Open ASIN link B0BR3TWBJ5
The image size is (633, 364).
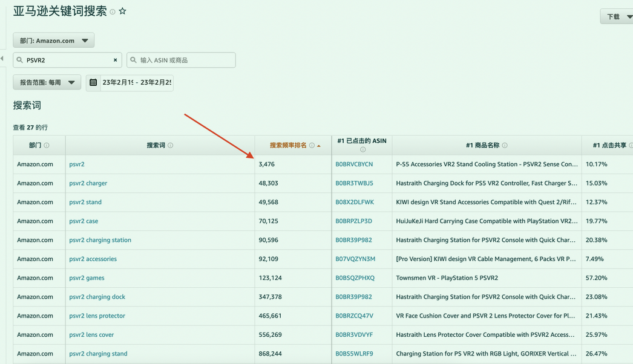click(355, 183)
